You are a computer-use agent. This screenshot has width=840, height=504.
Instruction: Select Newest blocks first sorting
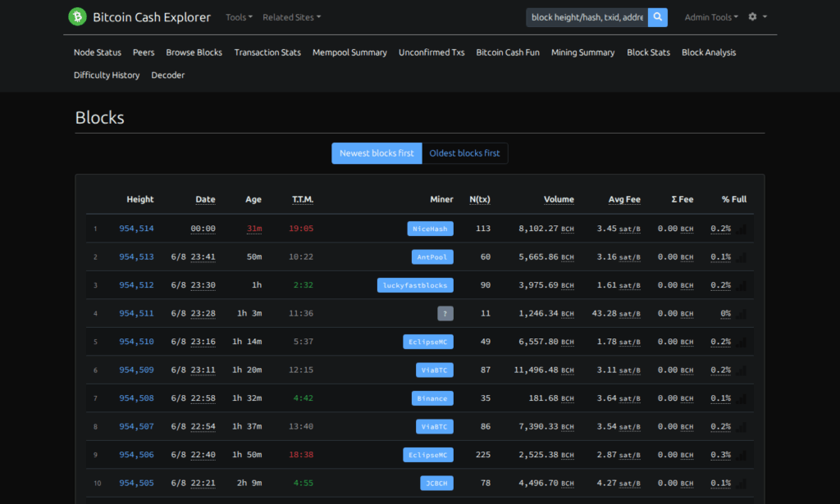pos(377,153)
